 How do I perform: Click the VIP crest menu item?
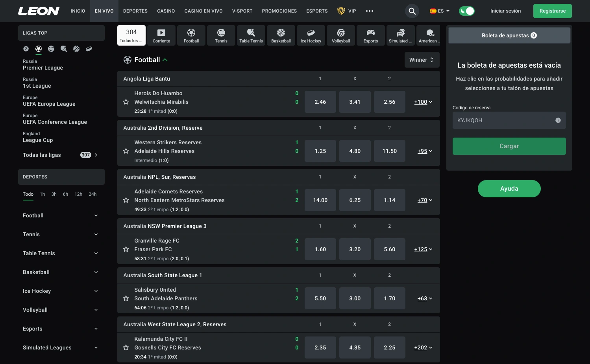347,11
